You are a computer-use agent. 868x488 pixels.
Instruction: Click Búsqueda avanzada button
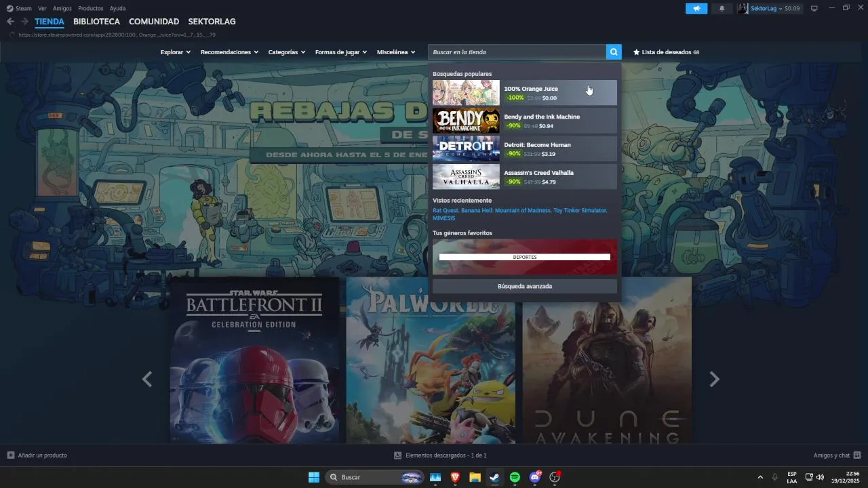[x=525, y=287]
